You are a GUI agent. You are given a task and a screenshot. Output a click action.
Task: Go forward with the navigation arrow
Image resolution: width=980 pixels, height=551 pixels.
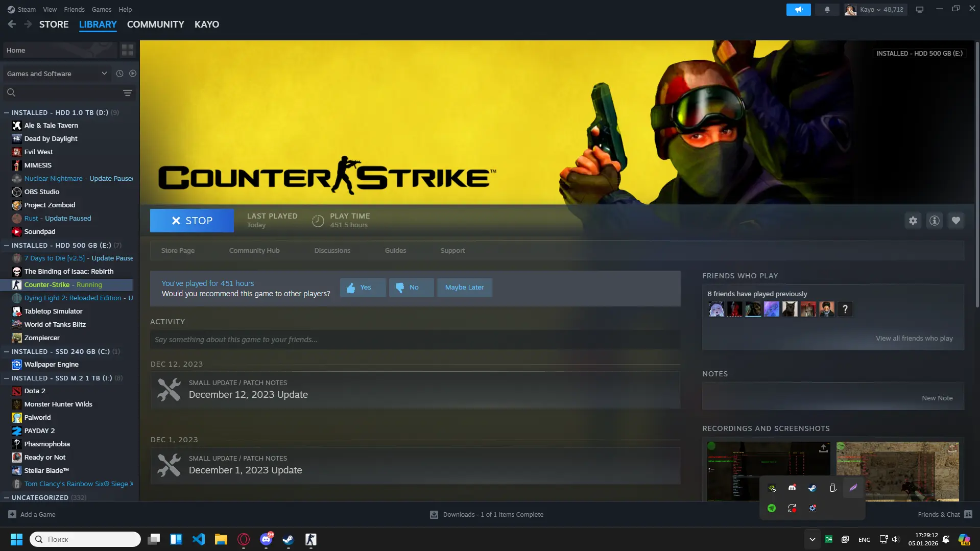pos(28,24)
